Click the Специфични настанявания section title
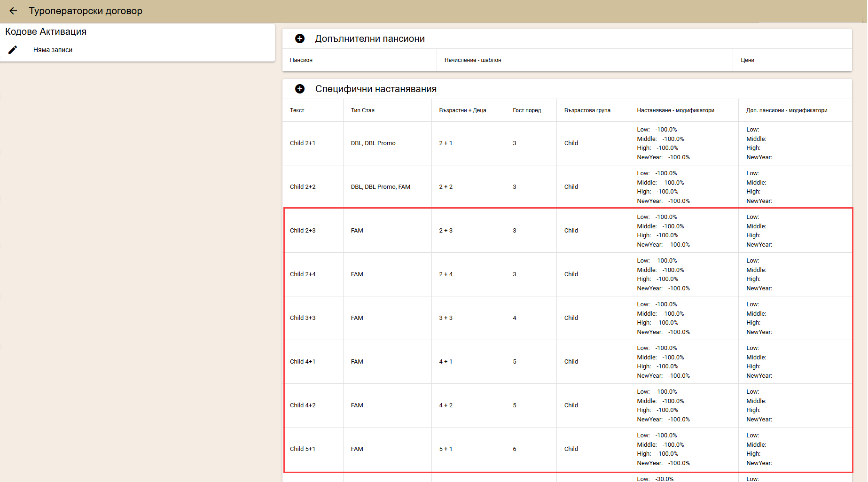This screenshot has height=482, width=868. (x=376, y=89)
